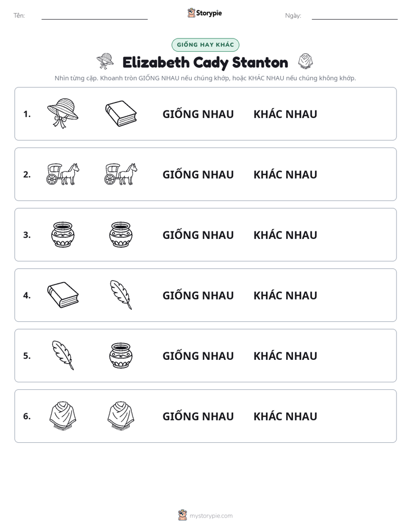Select the left horse carriage in row 2
Screen dimensions: 411x532
[63, 174]
